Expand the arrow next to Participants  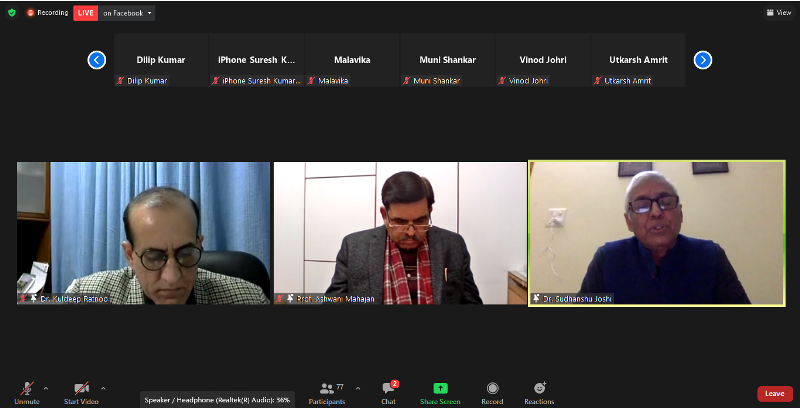pyautogui.click(x=358, y=387)
